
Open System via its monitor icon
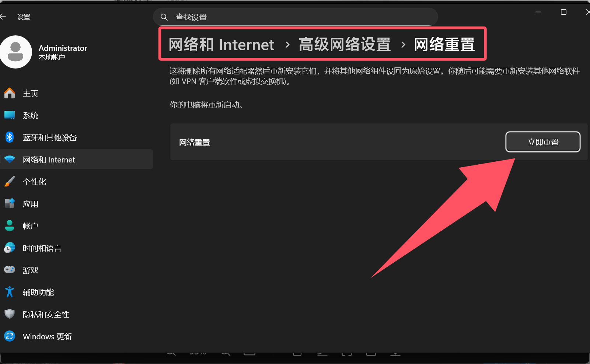[10, 115]
